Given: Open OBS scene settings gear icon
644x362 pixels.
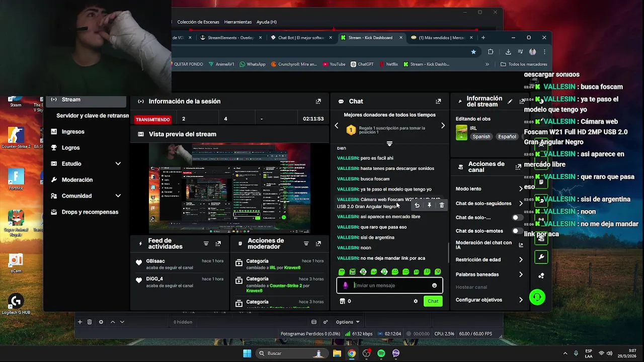Looking at the screenshot, I should (x=101, y=322).
